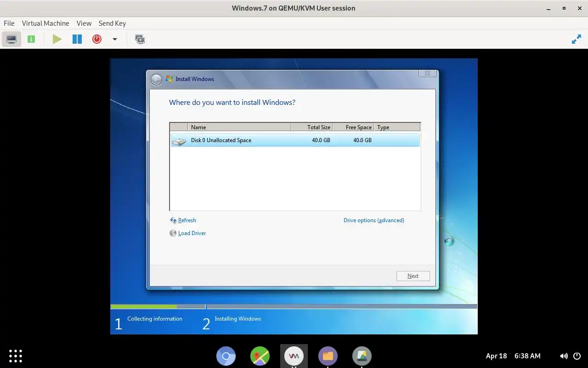Go back in Install Windows wizard
Screen dimensions: 588x368
tap(157, 79)
